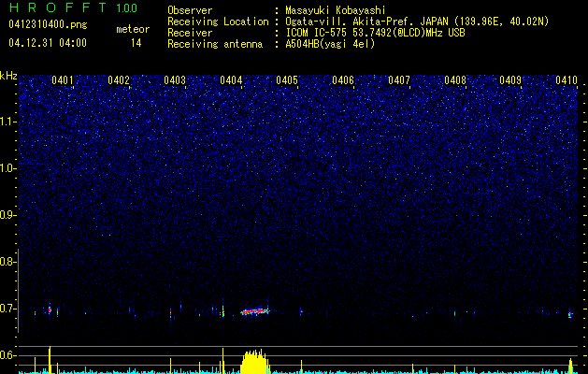Select the meteor count value 14
Screen dimensions: 588x374
click(x=136, y=43)
